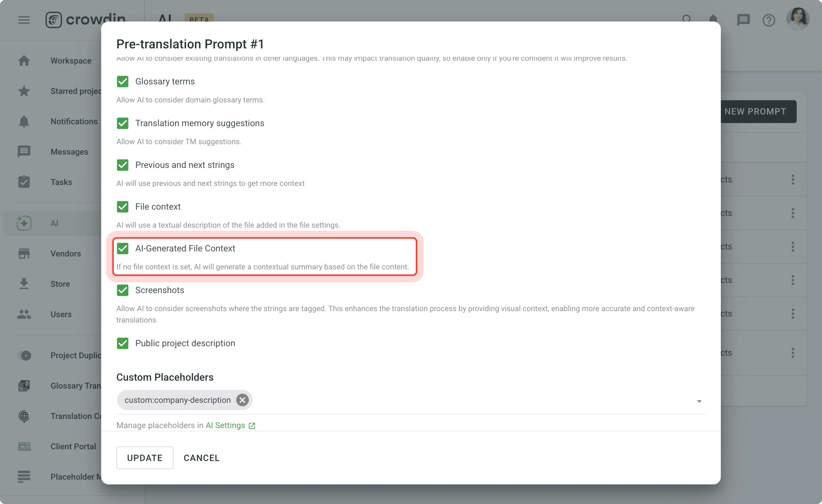Open the Users section icon

click(23, 314)
